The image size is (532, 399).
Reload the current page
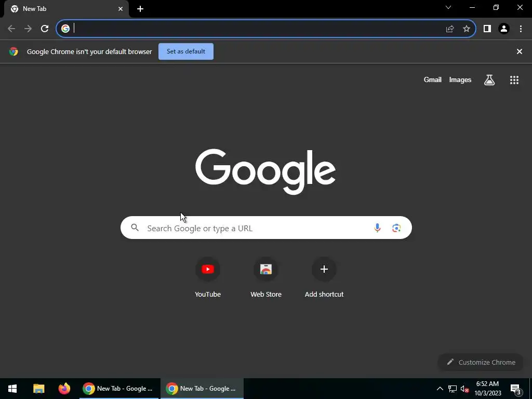coord(45,29)
